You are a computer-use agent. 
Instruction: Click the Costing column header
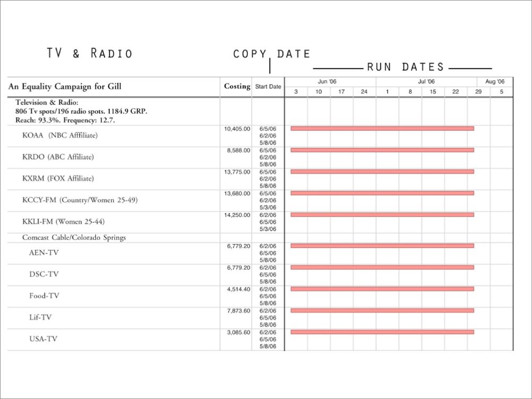(x=237, y=86)
